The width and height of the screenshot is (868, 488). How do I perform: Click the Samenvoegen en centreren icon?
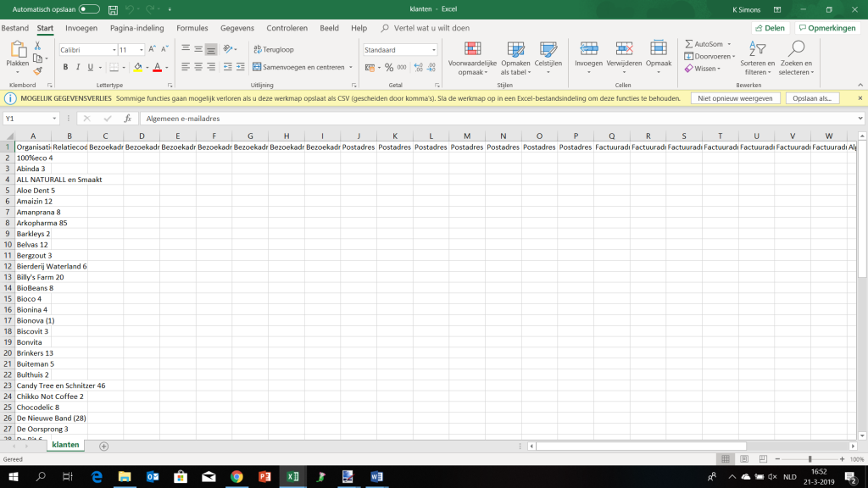(x=258, y=67)
